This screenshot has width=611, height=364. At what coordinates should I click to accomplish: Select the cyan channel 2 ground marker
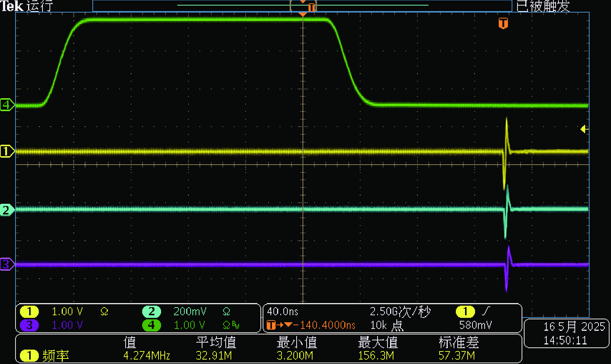[7, 210]
